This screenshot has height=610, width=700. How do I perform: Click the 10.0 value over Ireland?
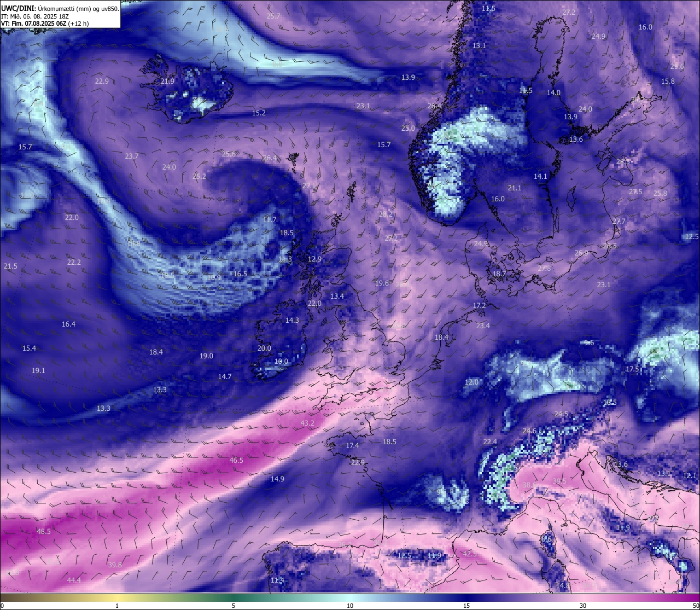[281, 361]
